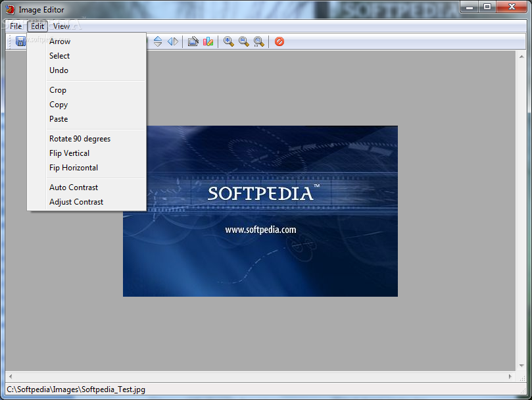Minimize the Image Editor window
Viewport: 532px width, 400px height.
click(x=470, y=7)
